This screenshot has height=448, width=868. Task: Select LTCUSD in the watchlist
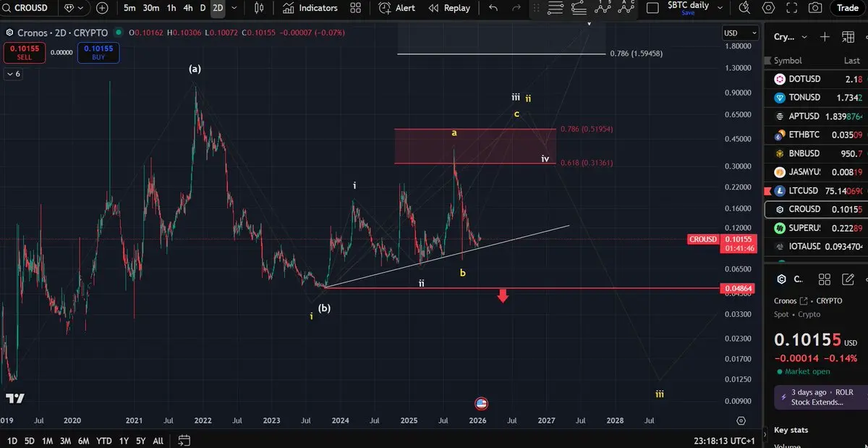816,191
